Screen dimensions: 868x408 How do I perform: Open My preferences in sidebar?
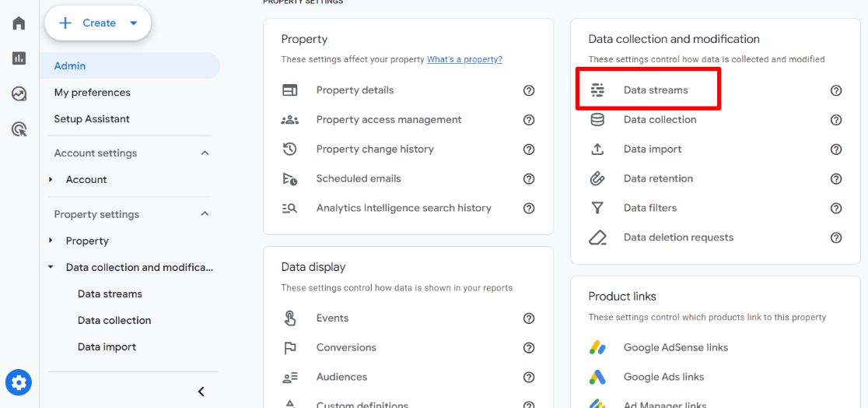point(92,93)
